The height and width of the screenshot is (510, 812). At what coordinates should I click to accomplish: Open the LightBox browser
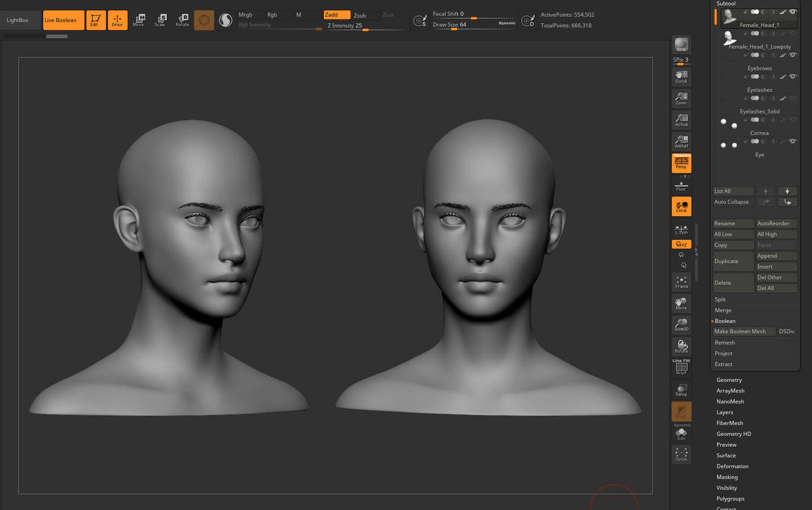pyautogui.click(x=20, y=20)
